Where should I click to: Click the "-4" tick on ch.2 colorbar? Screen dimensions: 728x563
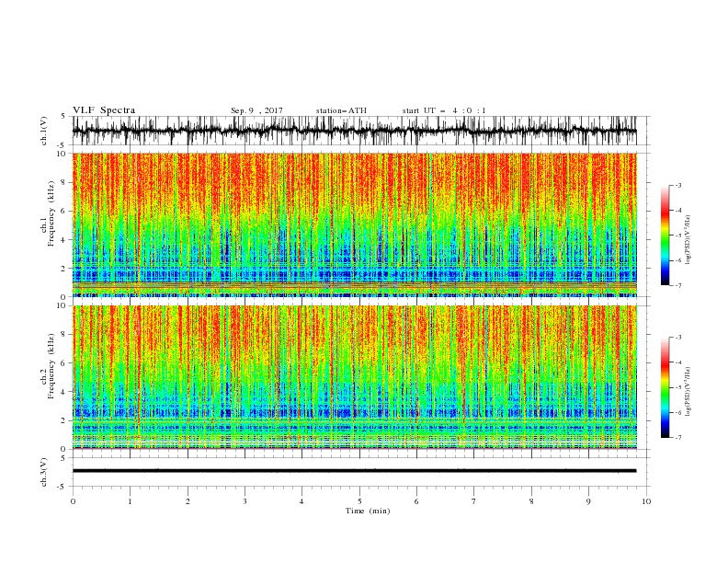point(677,362)
